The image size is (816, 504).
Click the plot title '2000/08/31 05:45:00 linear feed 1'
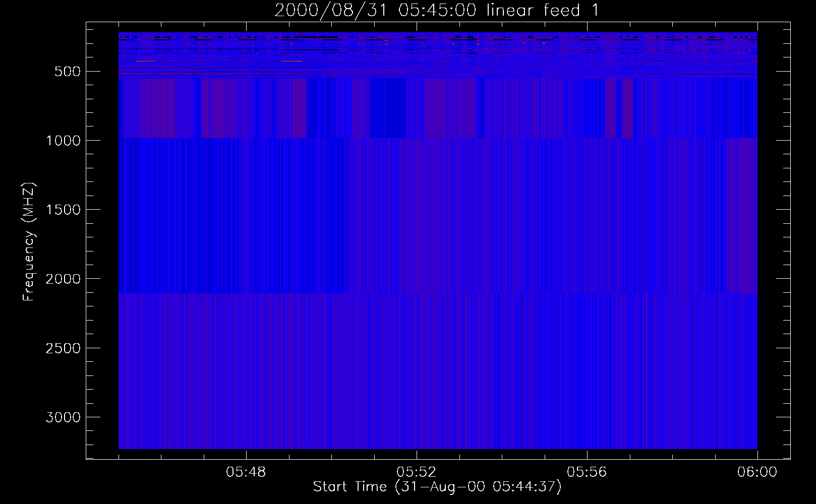click(x=437, y=10)
